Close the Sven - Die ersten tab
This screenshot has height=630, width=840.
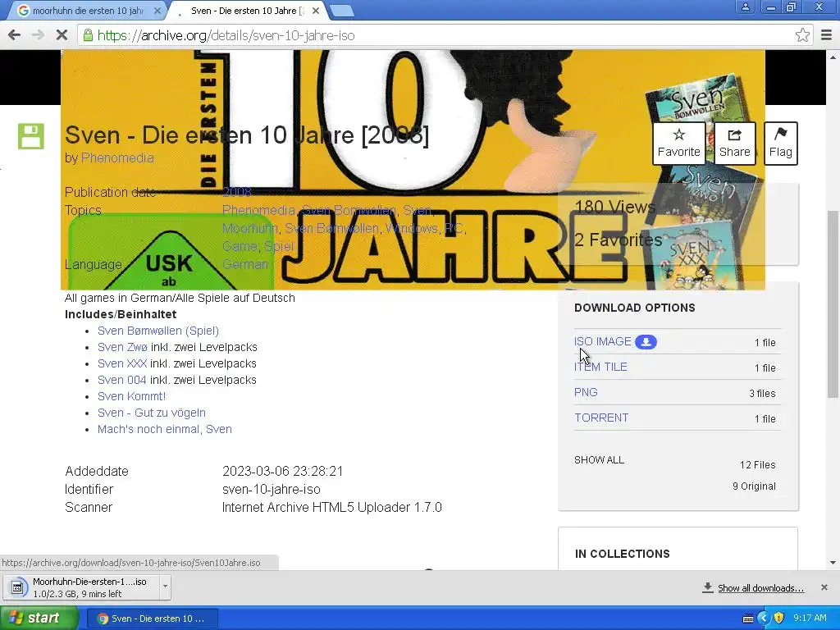[x=316, y=11]
